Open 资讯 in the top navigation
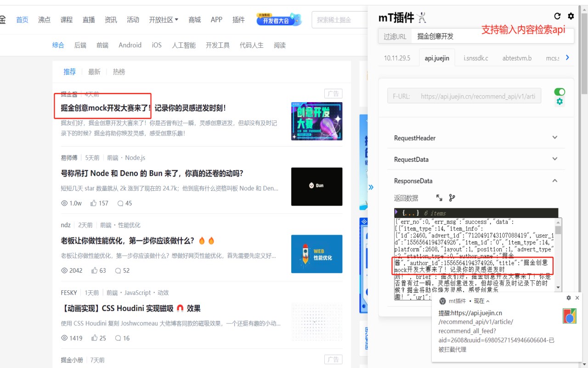The height and width of the screenshot is (368, 588). (x=111, y=20)
